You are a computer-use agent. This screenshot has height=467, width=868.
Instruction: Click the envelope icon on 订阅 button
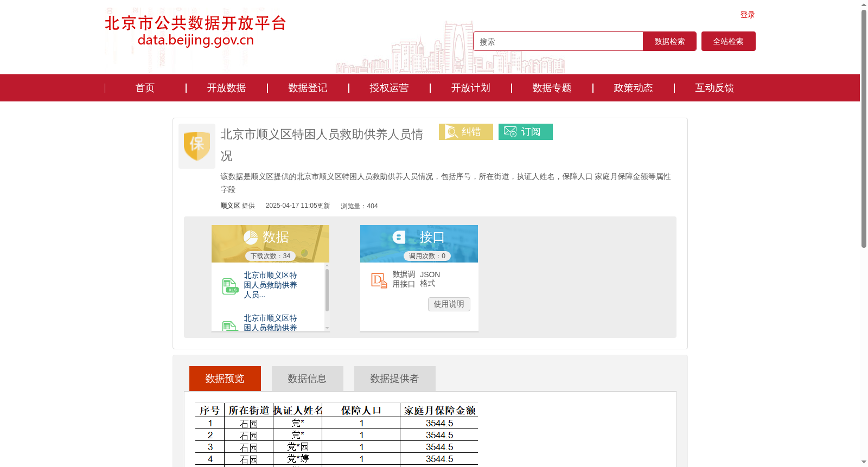click(x=510, y=132)
